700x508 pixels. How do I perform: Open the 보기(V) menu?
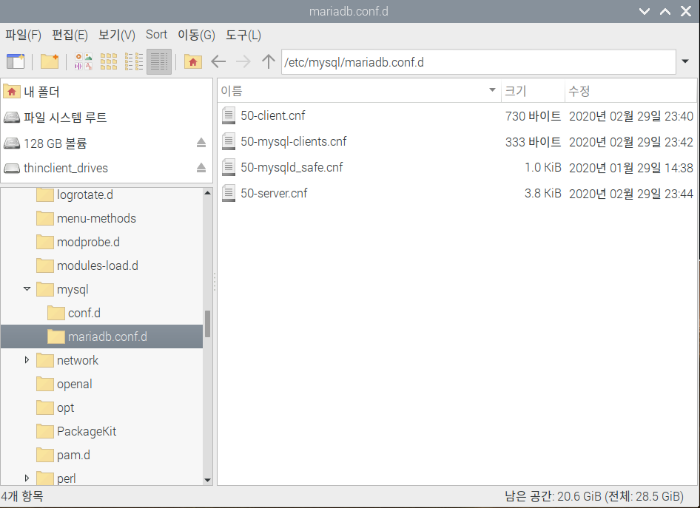[x=117, y=35]
